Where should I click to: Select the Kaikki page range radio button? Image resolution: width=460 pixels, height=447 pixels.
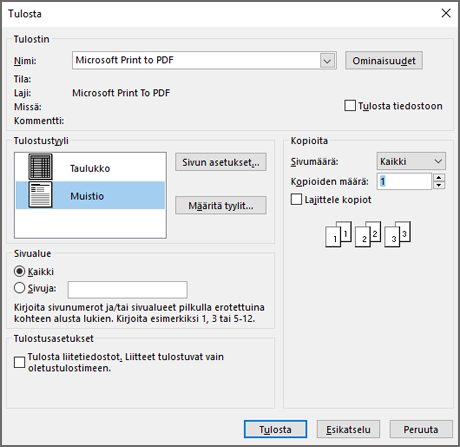click(20, 271)
